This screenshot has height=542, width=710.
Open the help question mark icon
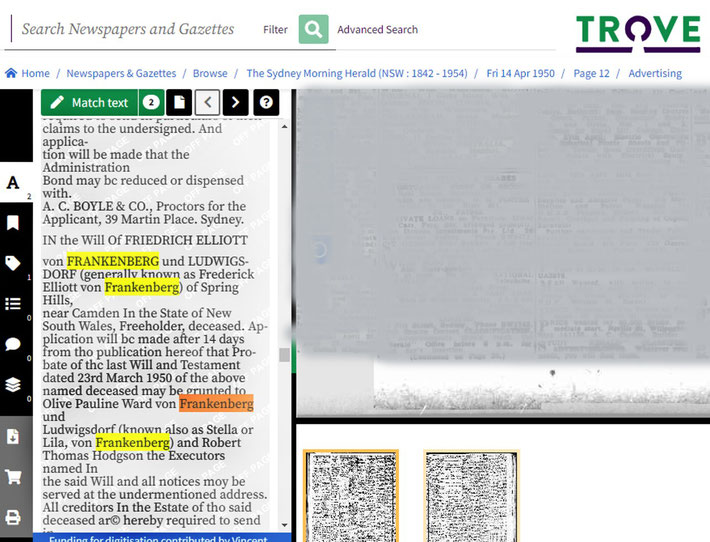pos(266,102)
